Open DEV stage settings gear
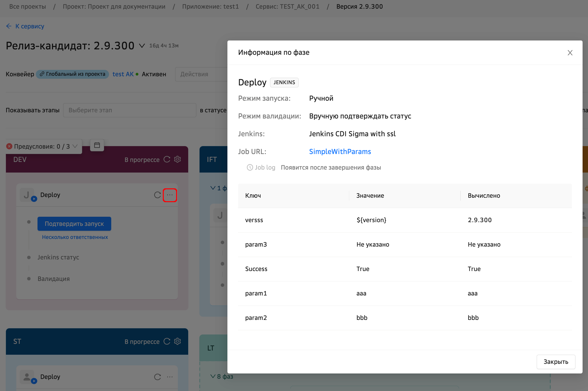588x391 pixels. tap(177, 159)
